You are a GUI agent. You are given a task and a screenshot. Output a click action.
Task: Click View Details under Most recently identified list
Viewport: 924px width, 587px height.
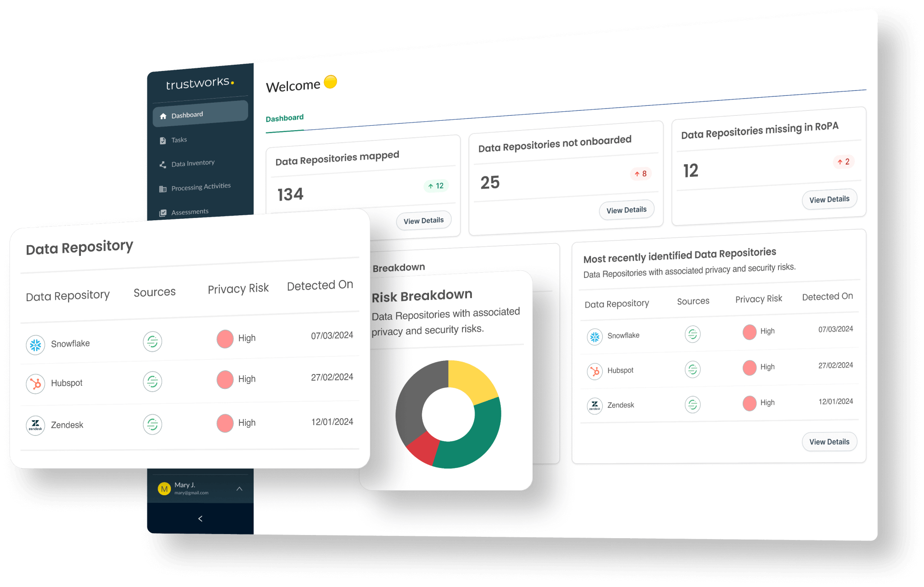pyautogui.click(x=829, y=442)
